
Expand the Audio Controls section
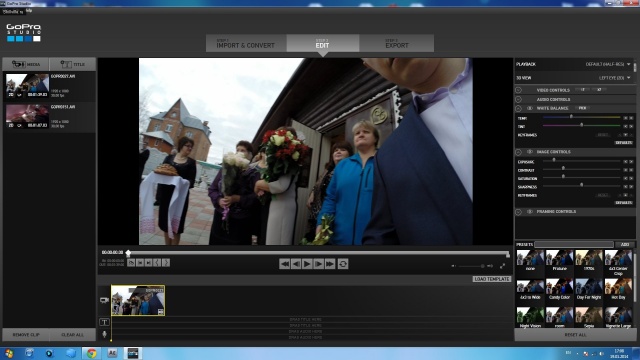(518, 99)
